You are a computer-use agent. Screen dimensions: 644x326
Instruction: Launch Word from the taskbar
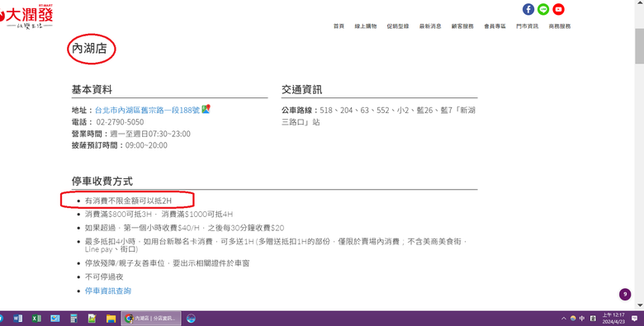click(17, 319)
